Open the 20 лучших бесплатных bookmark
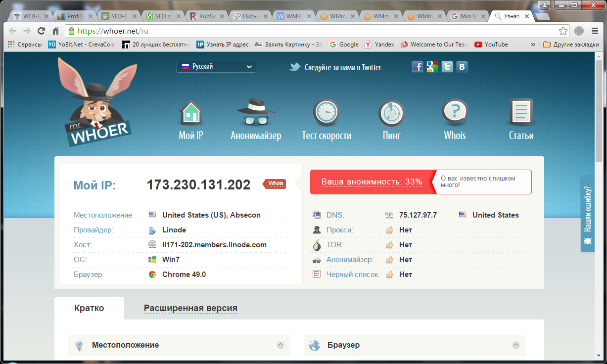Viewport: 607px width, 364px height. [156, 44]
